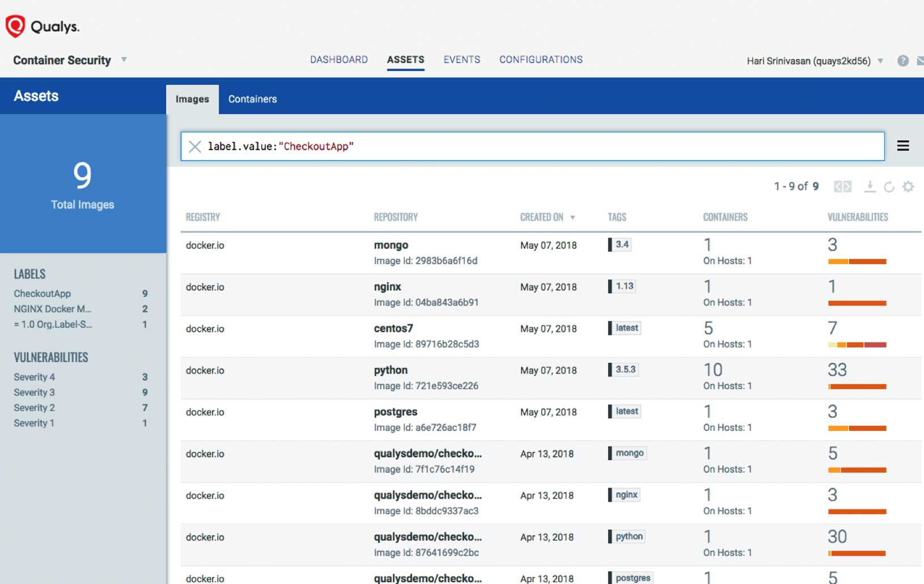
Task: Click Image Id: 87641699c2bc
Action: (426, 553)
